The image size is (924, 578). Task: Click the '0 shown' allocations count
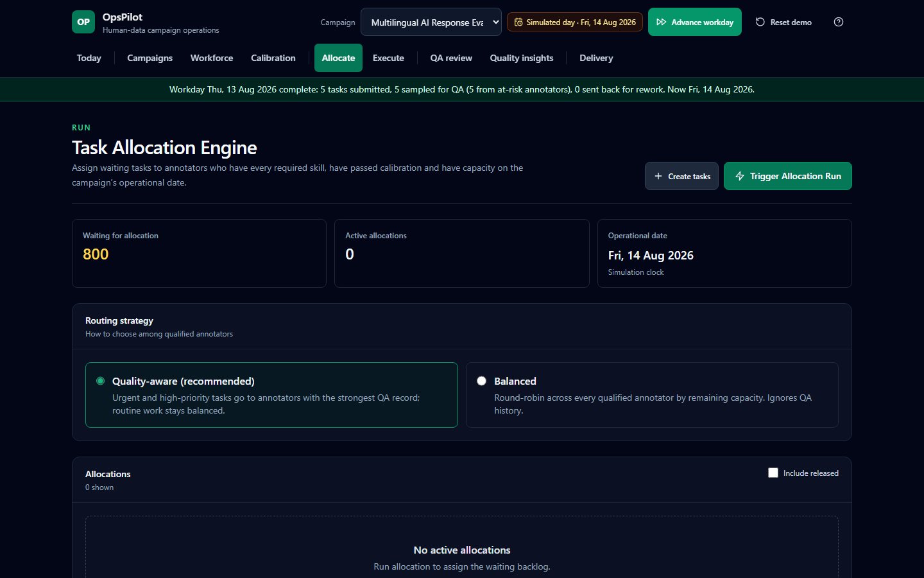(99, 487)
